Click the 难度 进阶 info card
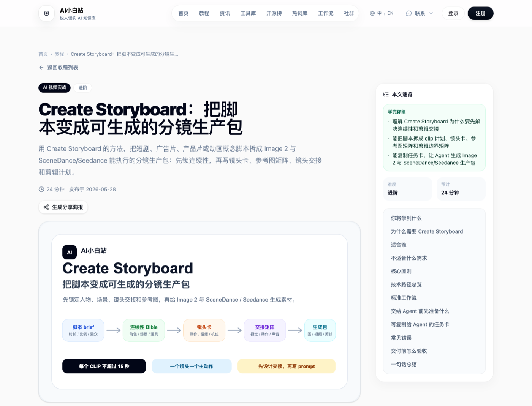This screenshot has width=532, height=406. click(x=408, y=189)
